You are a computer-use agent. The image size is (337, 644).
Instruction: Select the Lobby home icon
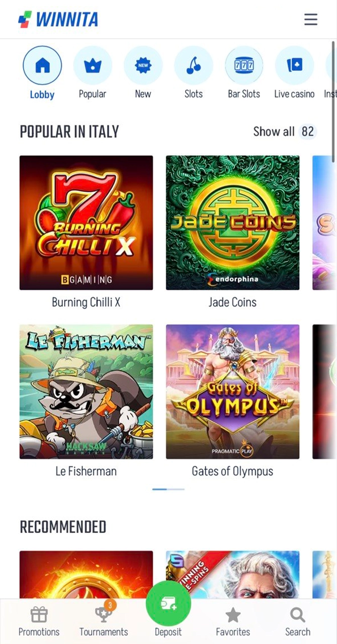click(42, 65)
